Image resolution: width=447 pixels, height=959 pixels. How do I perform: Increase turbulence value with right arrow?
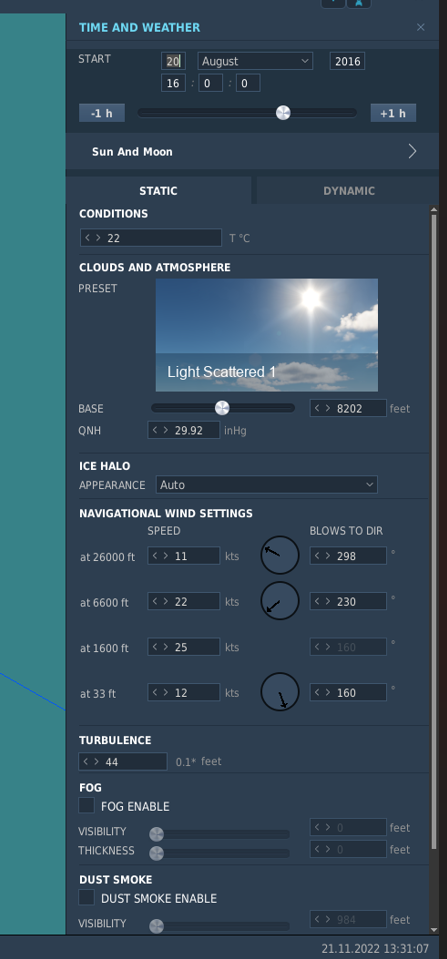point(97,761)
